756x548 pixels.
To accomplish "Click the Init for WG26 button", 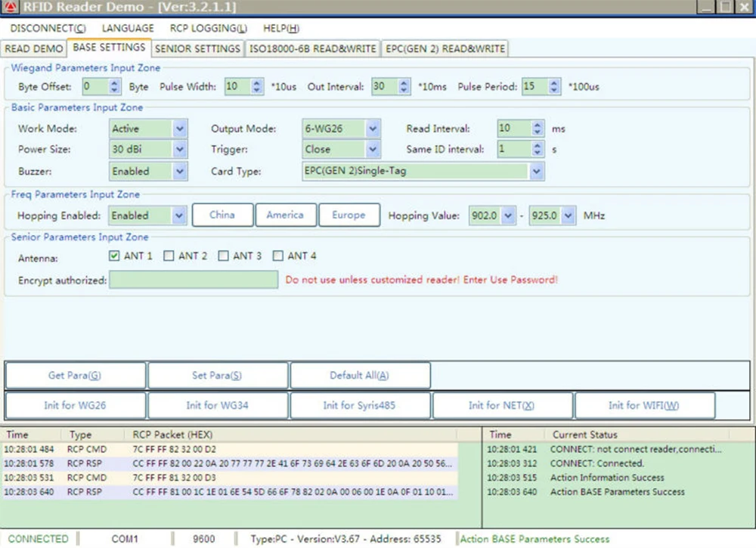I will click(x=75, y=406).
